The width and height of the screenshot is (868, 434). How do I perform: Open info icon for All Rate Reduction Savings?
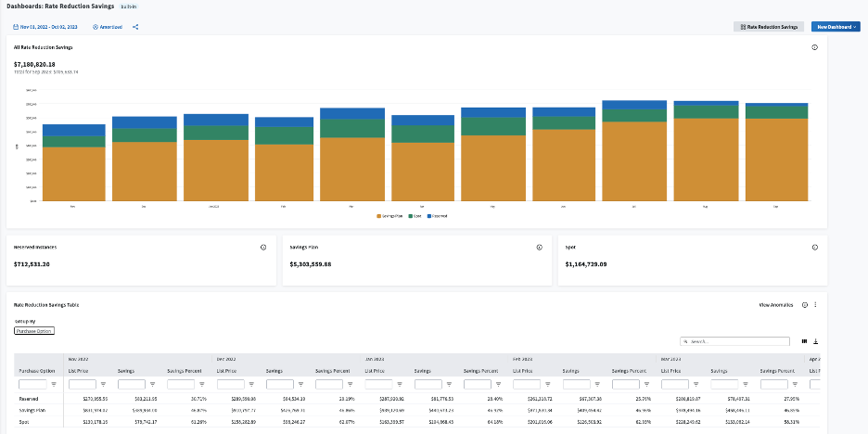[x=814, y=46]
